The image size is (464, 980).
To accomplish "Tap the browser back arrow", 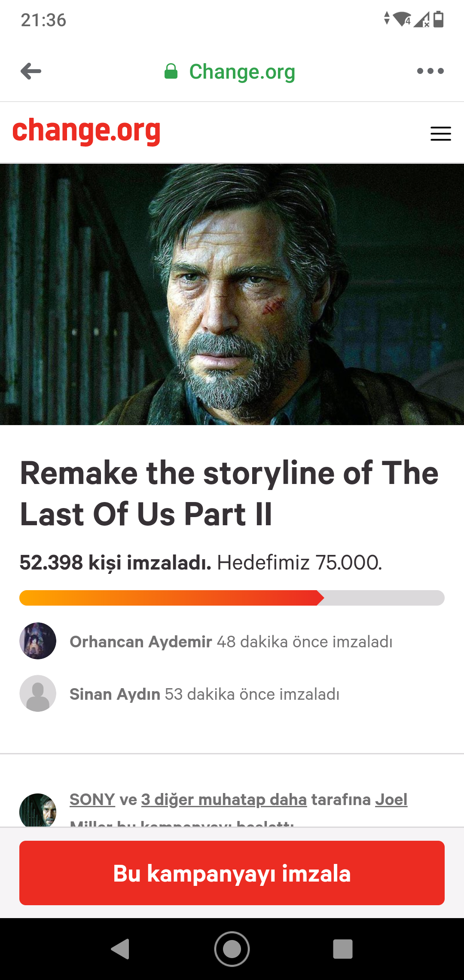I will 31,71.
